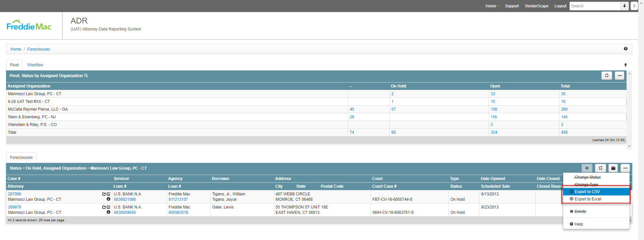The image size is (644, 240).
Task: Click the Borrower column header
Action: 221,179
